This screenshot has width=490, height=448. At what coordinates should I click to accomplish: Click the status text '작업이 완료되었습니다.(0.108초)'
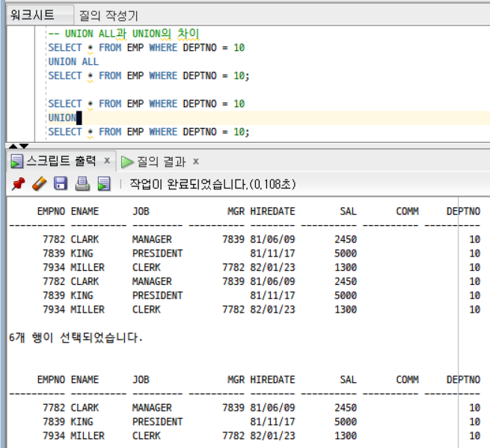click(x=212, y=184)
